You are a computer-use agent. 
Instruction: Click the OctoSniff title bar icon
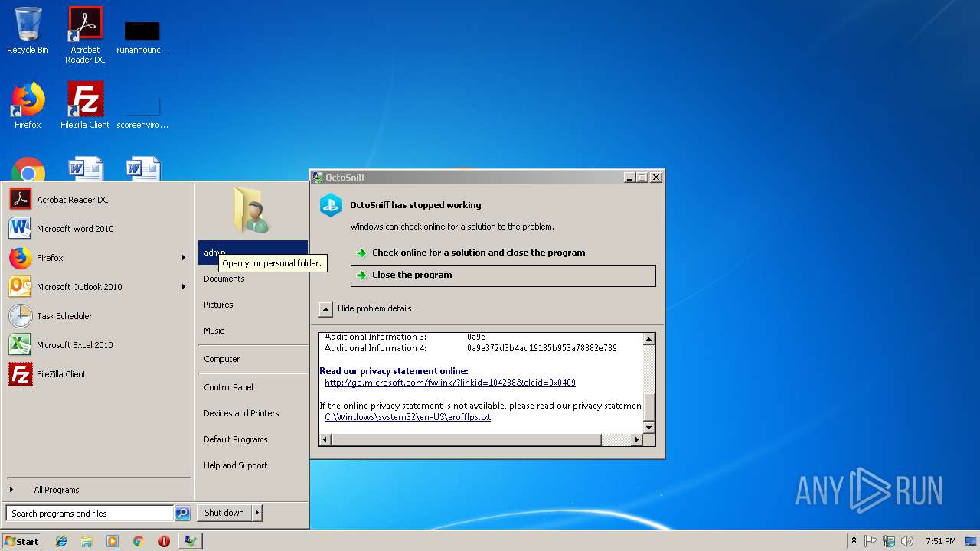pos(318,178)
